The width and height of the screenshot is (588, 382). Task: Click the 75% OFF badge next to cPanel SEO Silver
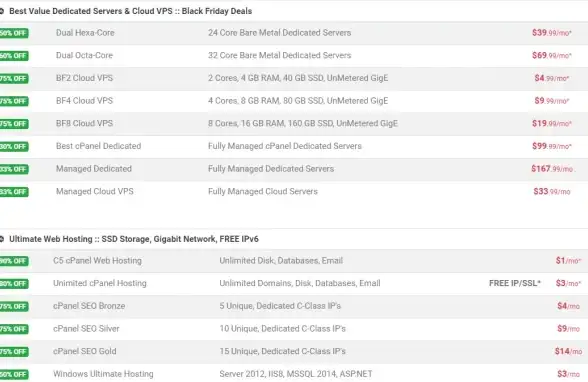click(14, 329)
